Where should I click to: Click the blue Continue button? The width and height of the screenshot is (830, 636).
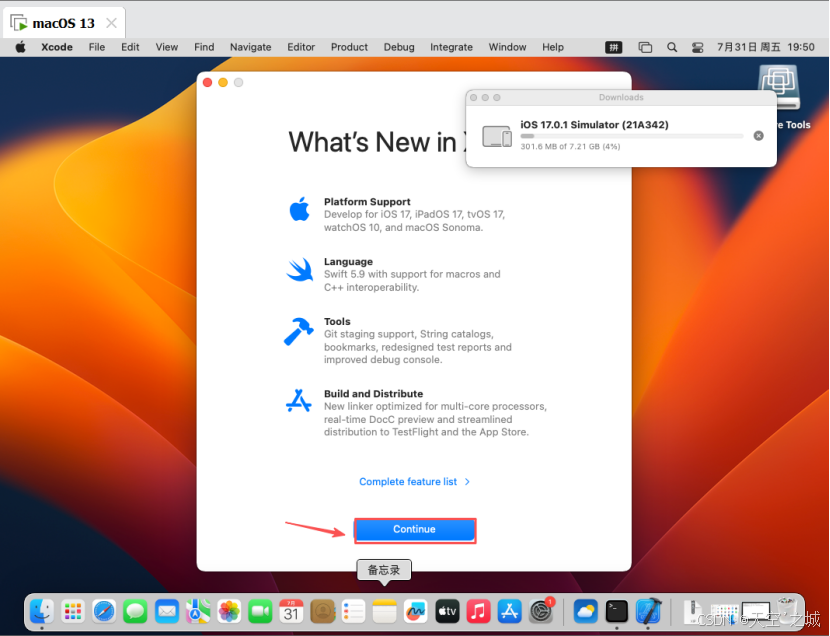pos(414,530)
